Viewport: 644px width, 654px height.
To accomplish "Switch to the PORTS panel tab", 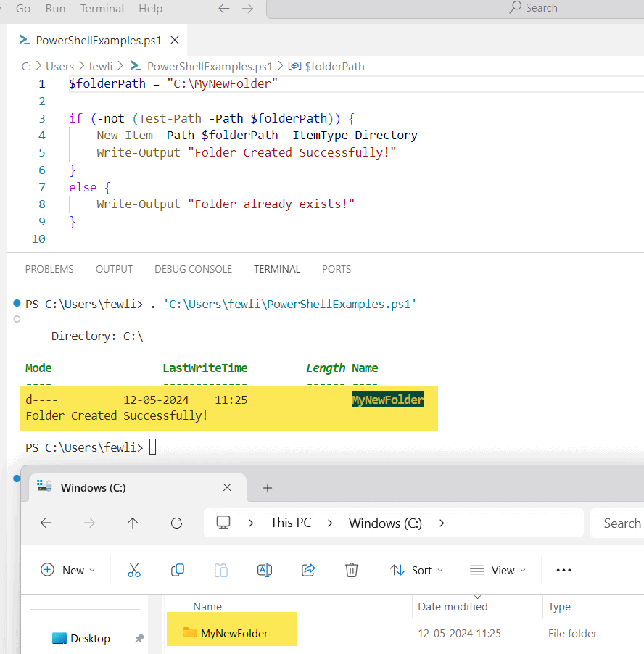I will click(x=337, y=269).
